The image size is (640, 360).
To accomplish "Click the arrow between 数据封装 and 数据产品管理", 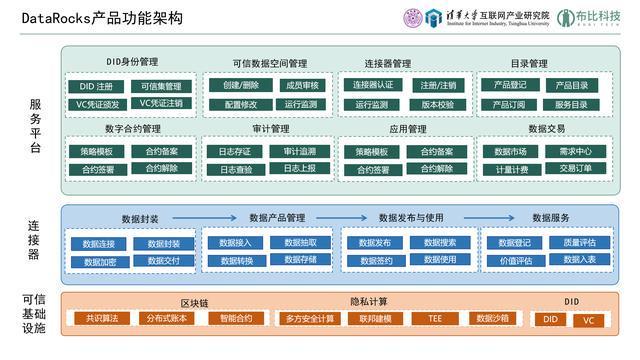I will click(204, 218).
